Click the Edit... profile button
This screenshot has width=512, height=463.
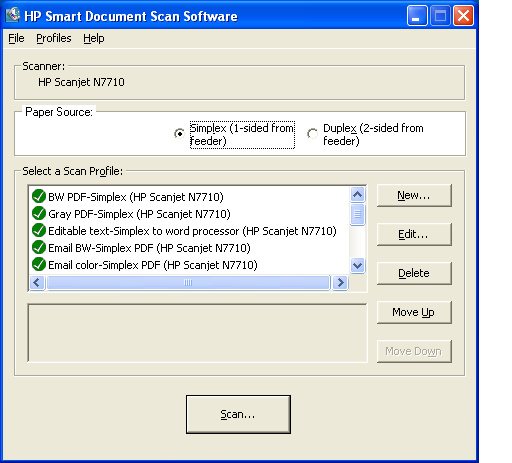click(x=414, y=234)
